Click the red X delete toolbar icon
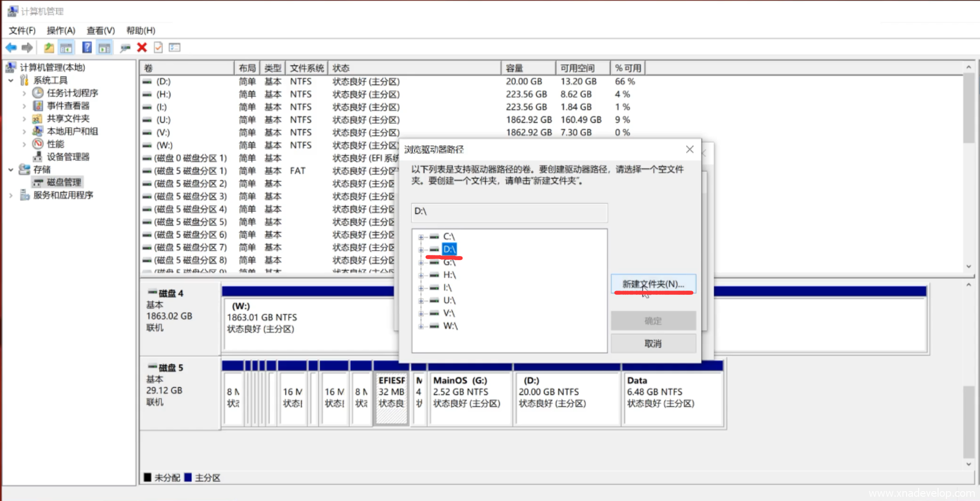This screenshot has width=980, height=501. (142, 48)
